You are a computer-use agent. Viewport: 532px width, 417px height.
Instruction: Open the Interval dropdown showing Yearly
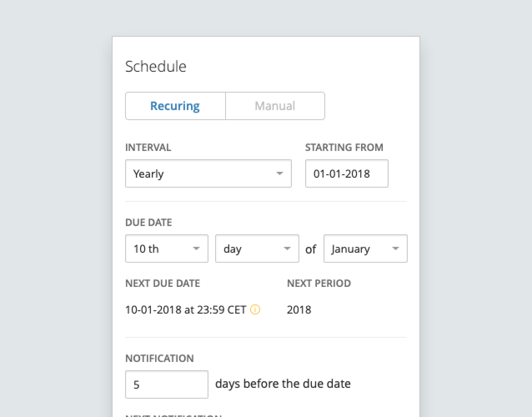(x=208, y=173)
